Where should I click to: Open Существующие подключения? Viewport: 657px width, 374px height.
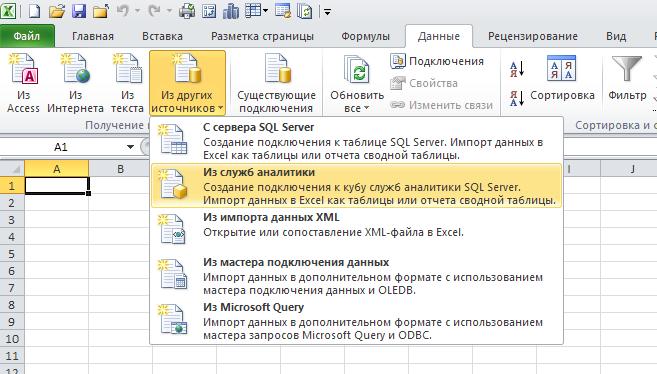point(276,83)
